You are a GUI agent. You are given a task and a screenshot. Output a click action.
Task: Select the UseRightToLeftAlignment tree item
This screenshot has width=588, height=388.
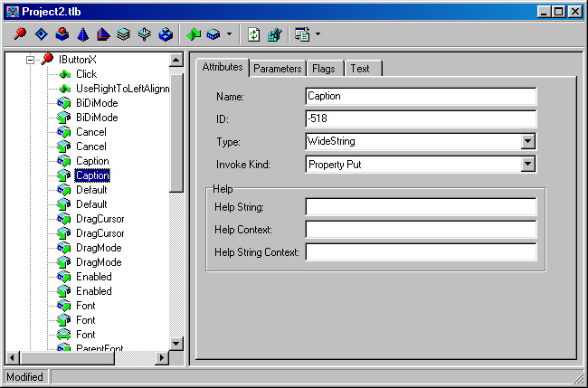tap(122, 89)
